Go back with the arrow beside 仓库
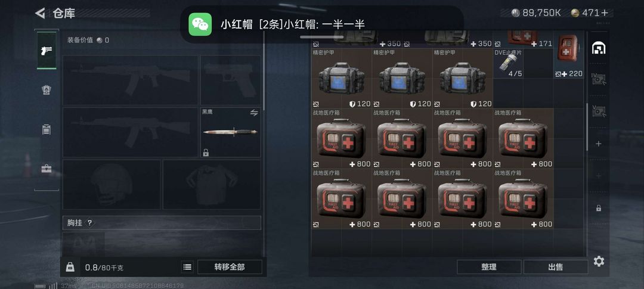The height and width of the screenshot is (289, 644). click(x=40, y=13)
